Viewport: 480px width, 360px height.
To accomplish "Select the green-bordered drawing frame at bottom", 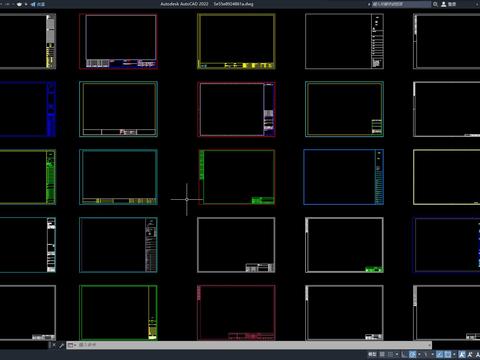I will pyautogui.click(x=118, y=313).
